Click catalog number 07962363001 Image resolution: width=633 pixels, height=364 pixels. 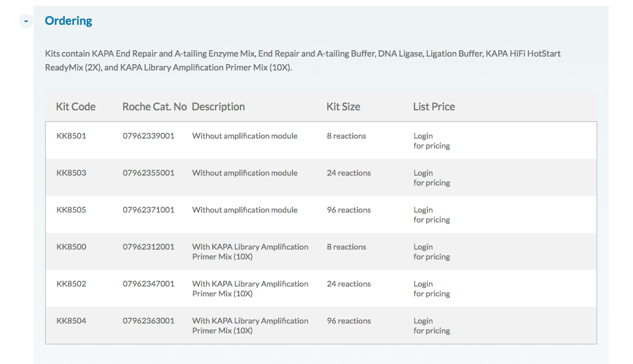click(149, 321)
